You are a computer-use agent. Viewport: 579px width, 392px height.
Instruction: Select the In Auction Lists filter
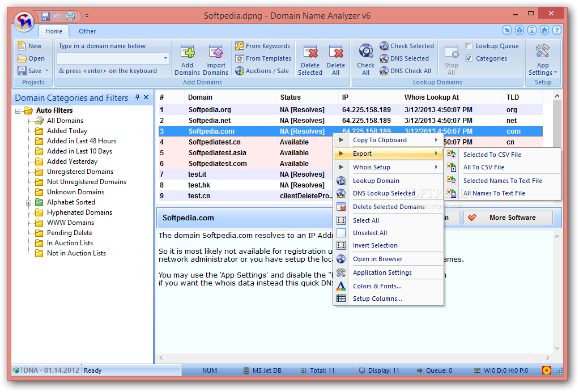click(x=70, y=243)
